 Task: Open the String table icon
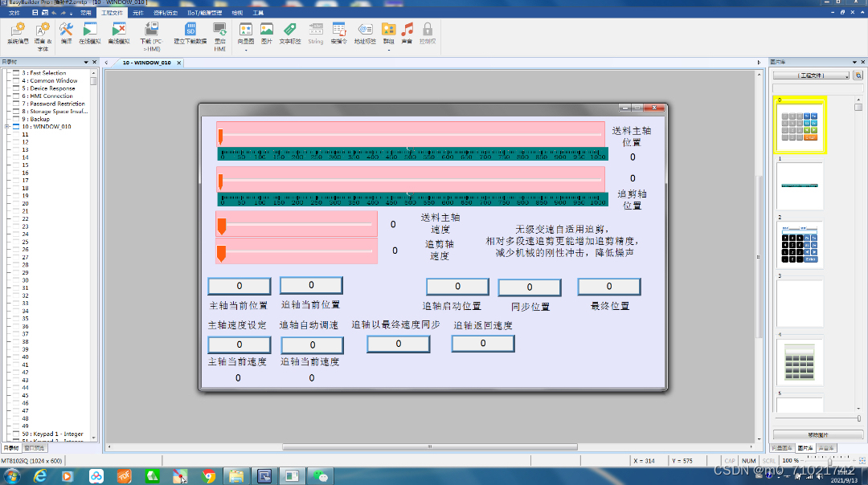316,33
